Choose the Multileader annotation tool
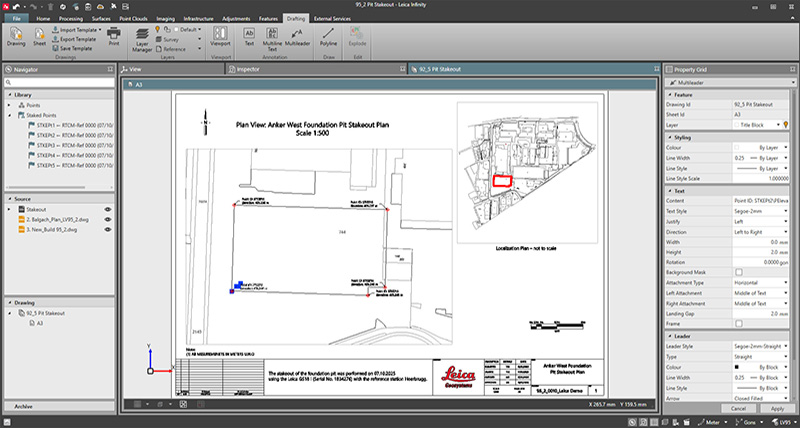 pyautogui.click(x=295, y=36)
